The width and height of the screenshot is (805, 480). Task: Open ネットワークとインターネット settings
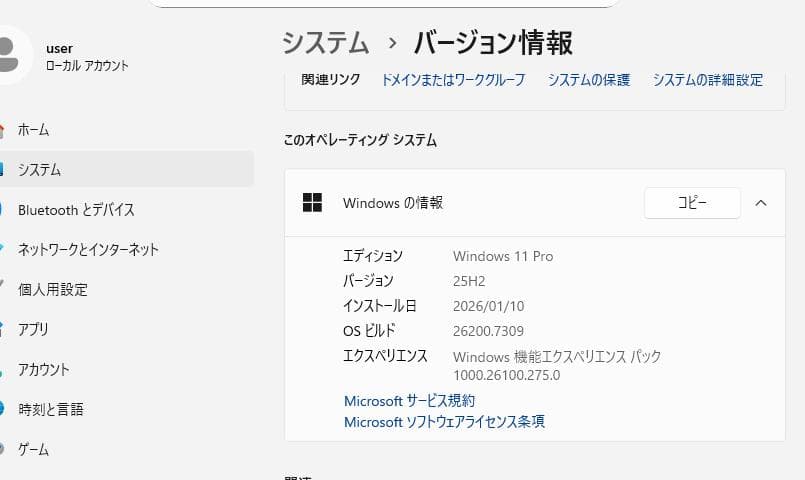point(126,249)
